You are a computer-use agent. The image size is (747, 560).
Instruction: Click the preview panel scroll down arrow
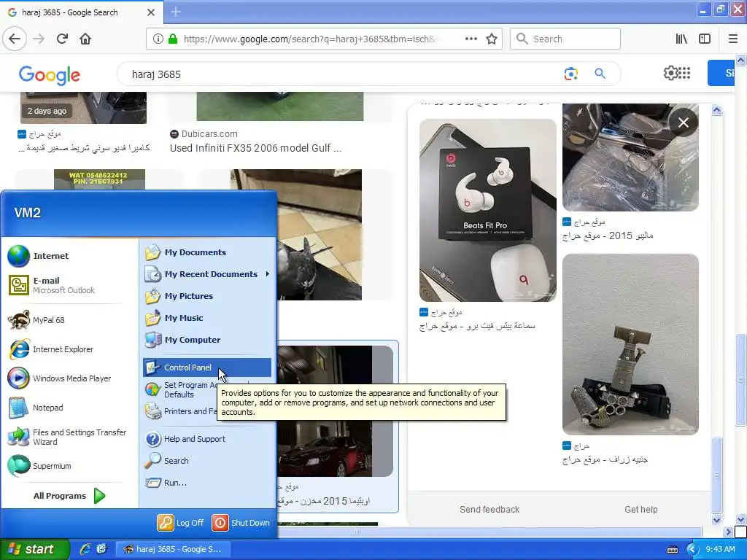[x=716, y=520]
